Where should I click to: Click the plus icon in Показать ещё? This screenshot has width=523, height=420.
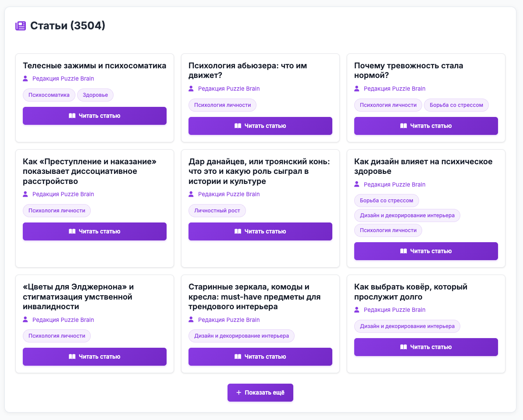[239, 393]
